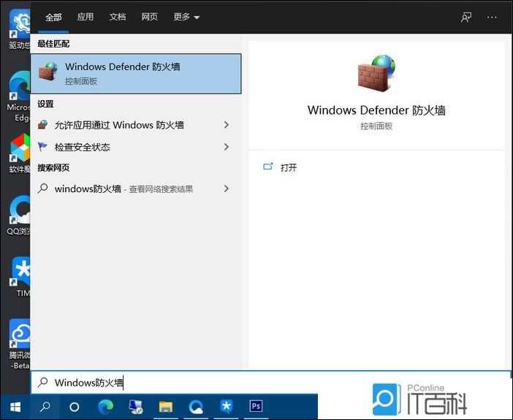
Task: Open the 软件 colorful cube desktop shortcut
Action: [20, 153]
